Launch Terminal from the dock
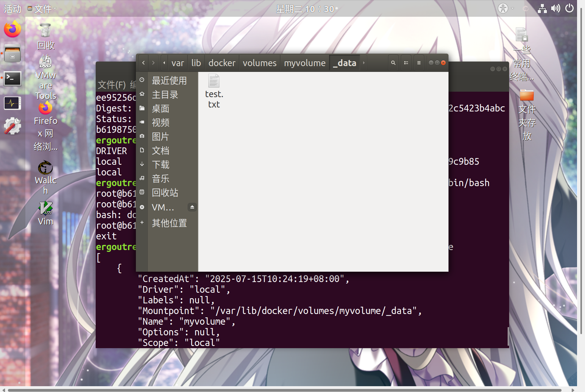This screenshot has height=392, width=585. (12, 79)
